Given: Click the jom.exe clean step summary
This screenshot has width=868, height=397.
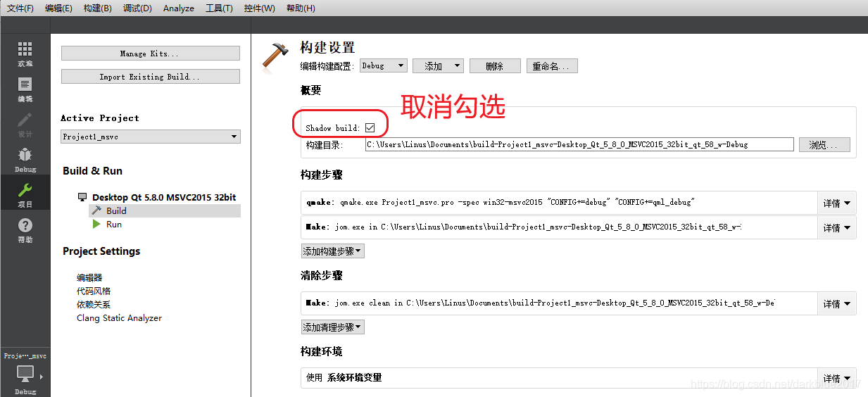Looking at the screenshot, I should pos(540,303).
